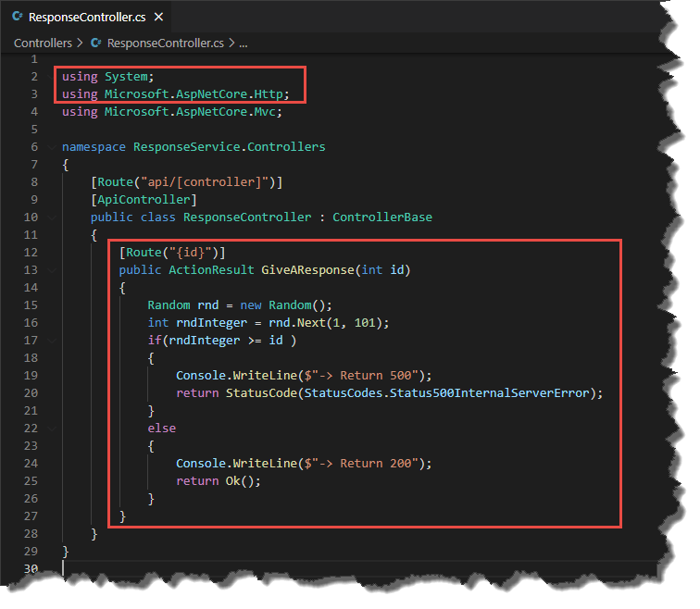Click line number 30 in gutter
The image size is (700, 609).
pyautogui.click(x=31, y=569)
